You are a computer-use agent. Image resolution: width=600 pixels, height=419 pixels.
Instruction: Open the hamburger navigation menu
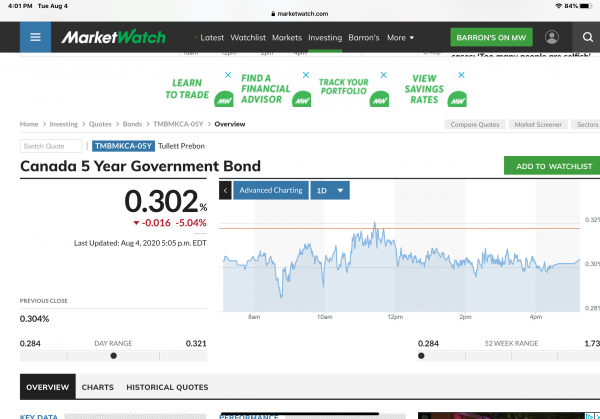(36, 38)
